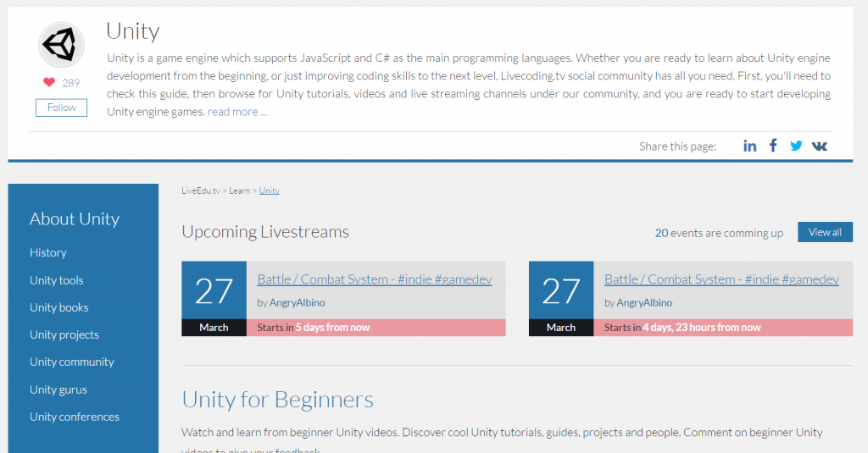
Task: Open AngryAlbino profile in the 5 days event
Action: pos(298,302)
